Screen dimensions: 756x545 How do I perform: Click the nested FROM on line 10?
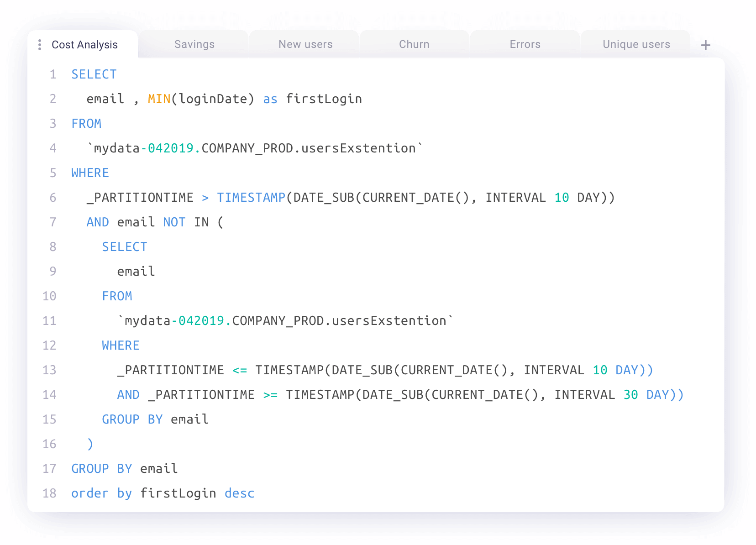coord(117,296)
